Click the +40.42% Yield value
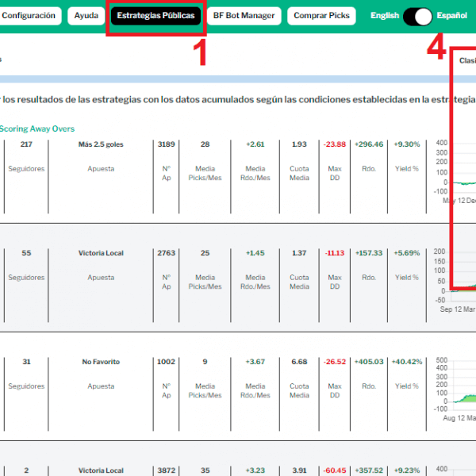This screenshot has width=476, height=476. tap(407, 362)
